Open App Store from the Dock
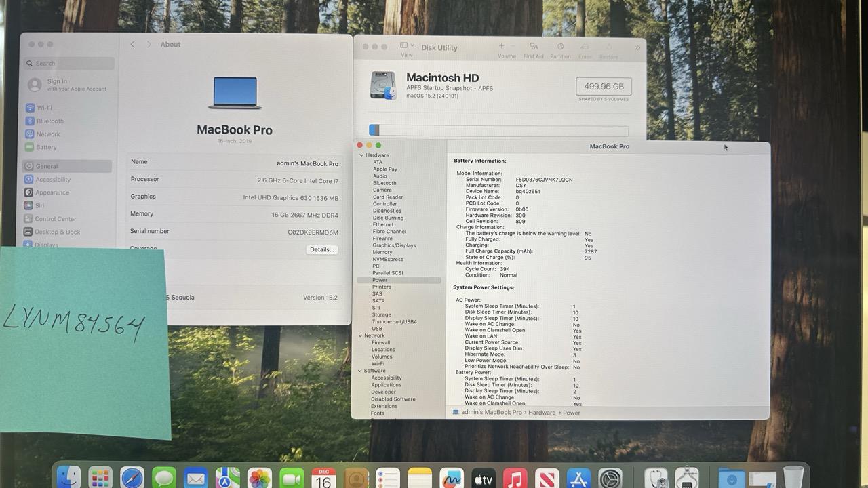Viewport: 868px width, 488px height. pos(579,479)
